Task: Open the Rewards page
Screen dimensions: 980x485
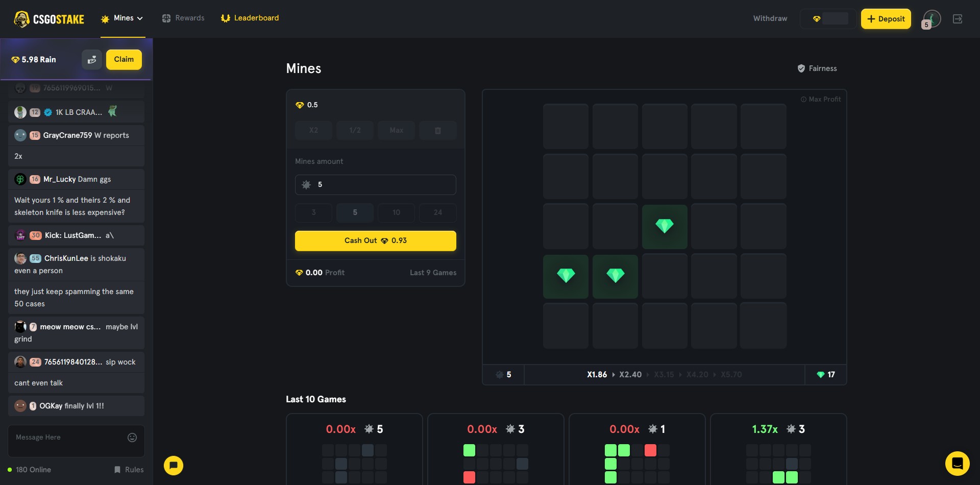Action: click(x=183, y=18)
